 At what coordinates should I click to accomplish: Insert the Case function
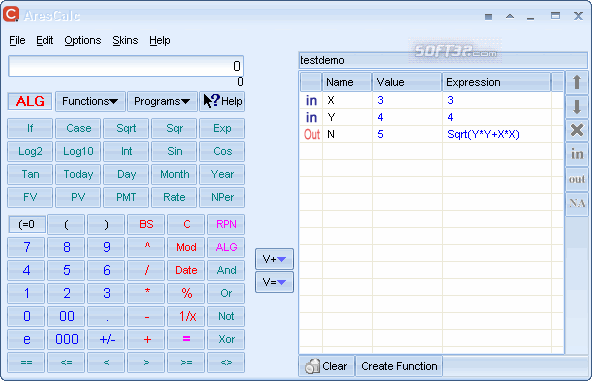pos(78,128)
